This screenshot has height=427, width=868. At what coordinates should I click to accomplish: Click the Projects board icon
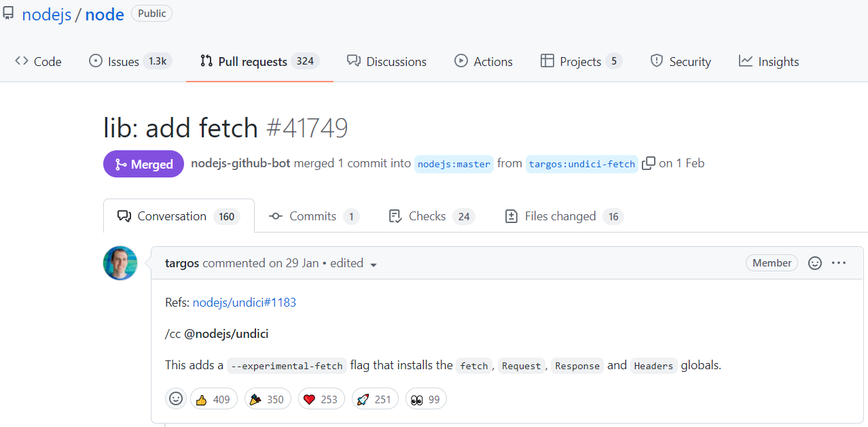pos(547,61)
